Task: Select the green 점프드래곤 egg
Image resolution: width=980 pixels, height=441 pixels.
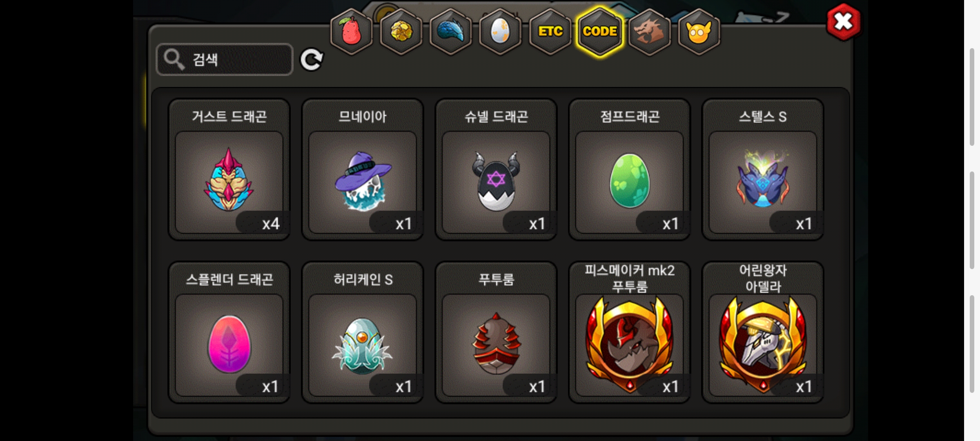Action: [630, 169]
